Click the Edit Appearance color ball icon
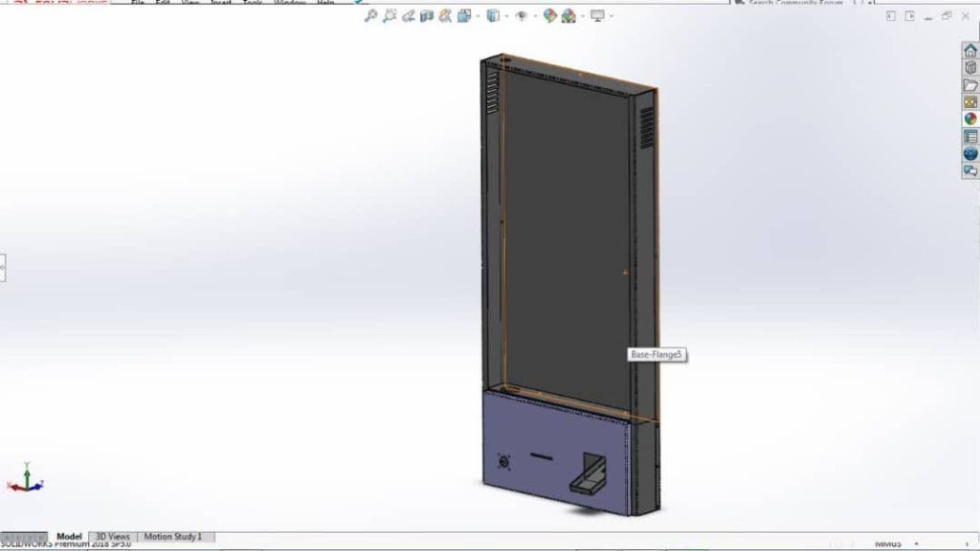This screenshot has width=980, height=551. [x=550, y=15]
